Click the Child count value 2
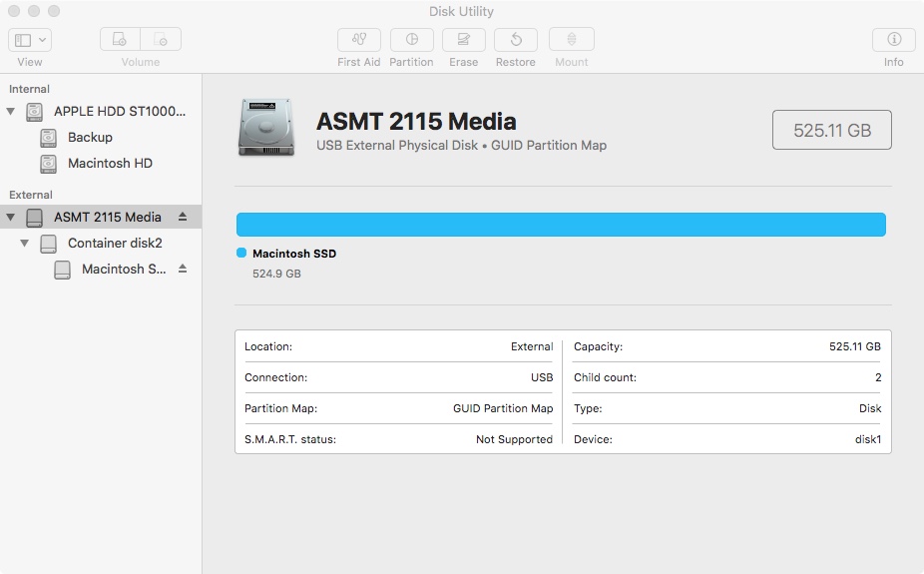This screenshot has height=574, width=924. [x=878, y=377]
